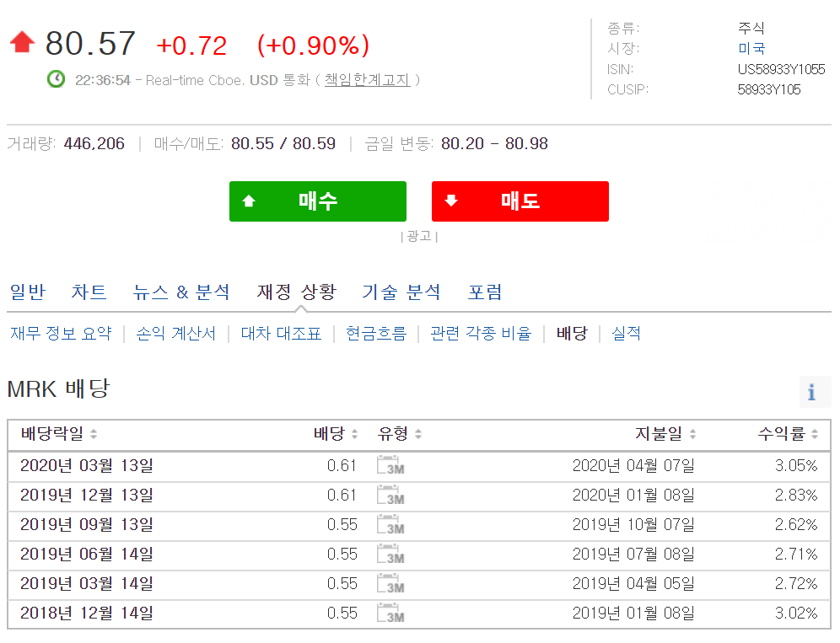Sort table by 지불일 column
840x643 pixels.
692,434
